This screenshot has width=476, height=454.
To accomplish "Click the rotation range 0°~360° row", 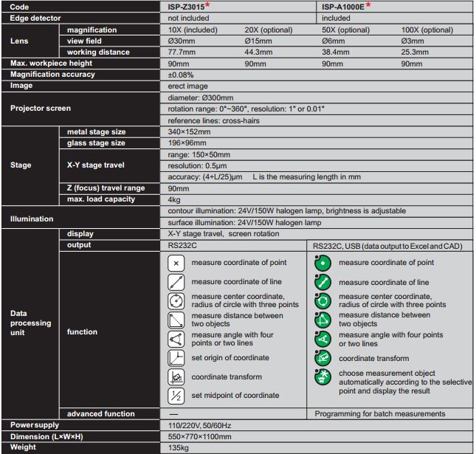I will (x=317, y=109).
